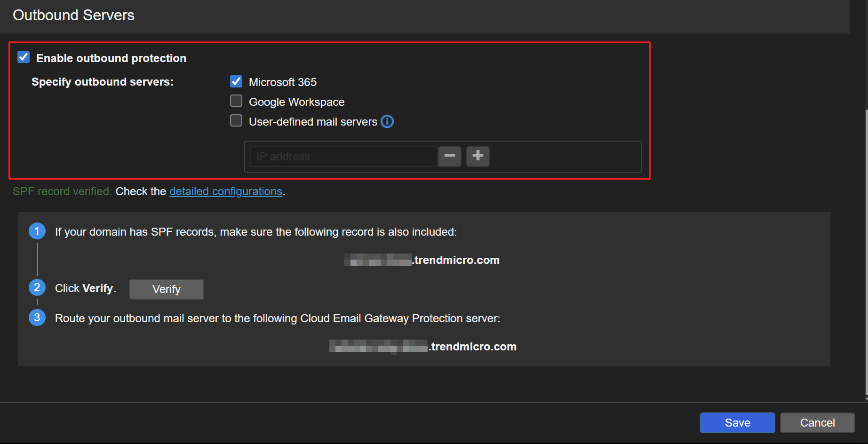
Task: Click the info icon beside User-defined mail servers
Action: click(387, 122)
